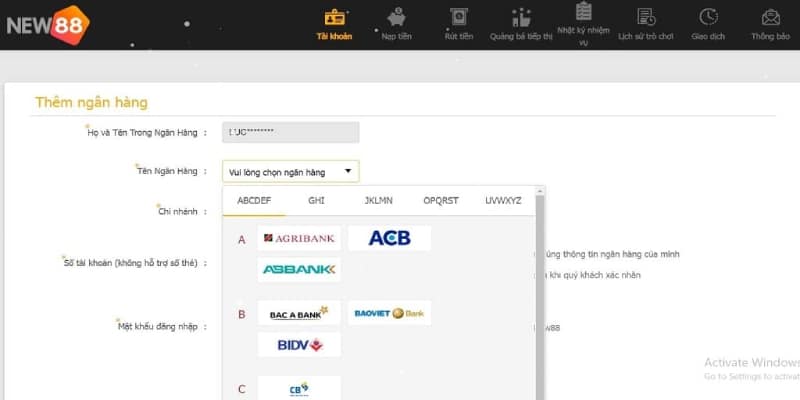Choose Bac A Bank option
The height and width of the screenshot is (400, 800).
click(299, 313)
